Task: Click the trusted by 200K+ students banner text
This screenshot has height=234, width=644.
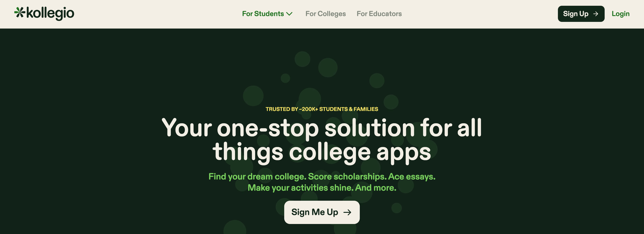Action: pyautogui.click(x=322, y=109)
